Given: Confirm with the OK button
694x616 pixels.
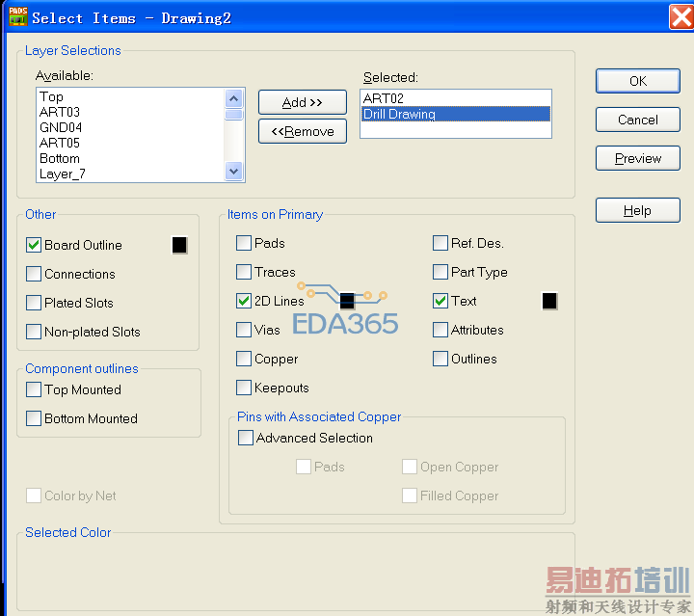Looking at the screenshot, I should coord(638,81).
